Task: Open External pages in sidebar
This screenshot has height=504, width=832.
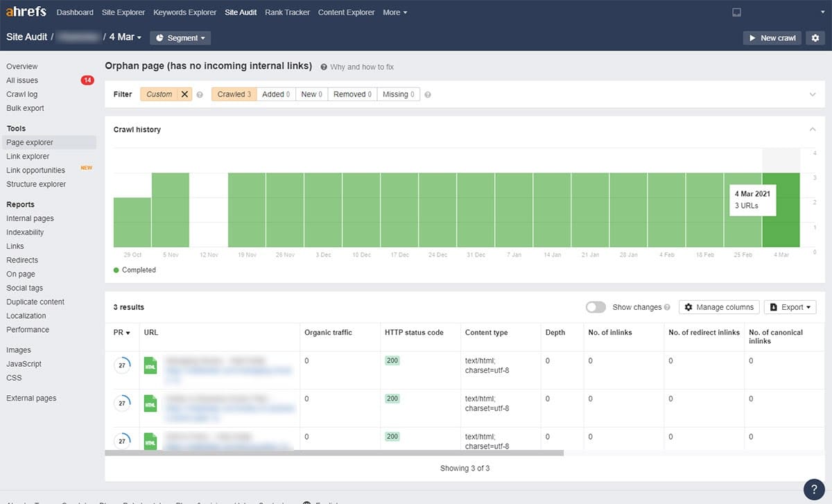Action: tap(31, 398)
